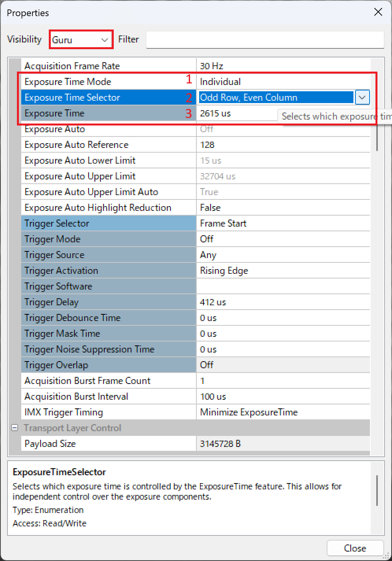The height and width of the screenshot is (561, 392).
Task: Click the Individual value
Action: tap(220, 81)
